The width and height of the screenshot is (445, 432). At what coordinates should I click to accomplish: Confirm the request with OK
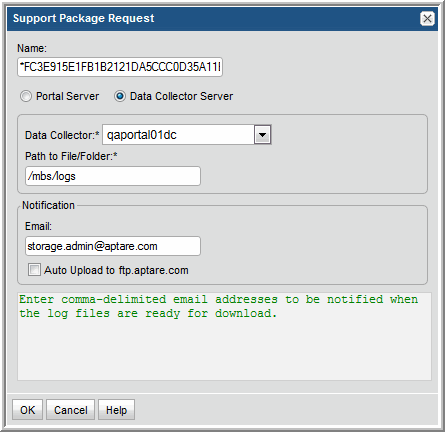tap(27, 410)
